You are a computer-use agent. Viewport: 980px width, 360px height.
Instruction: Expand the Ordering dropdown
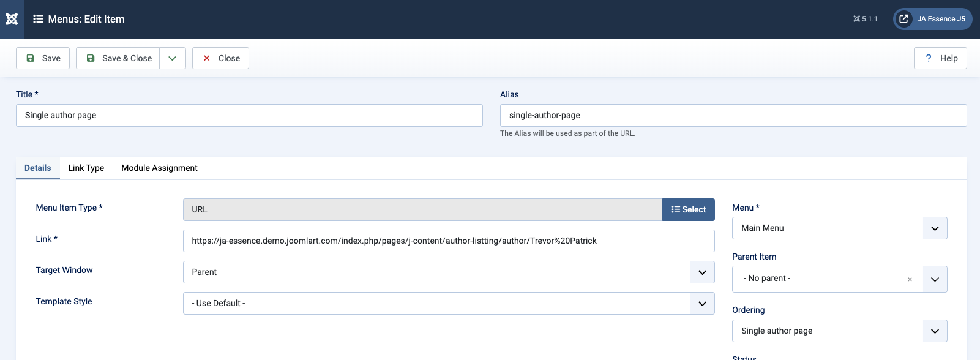click(839, 331)
